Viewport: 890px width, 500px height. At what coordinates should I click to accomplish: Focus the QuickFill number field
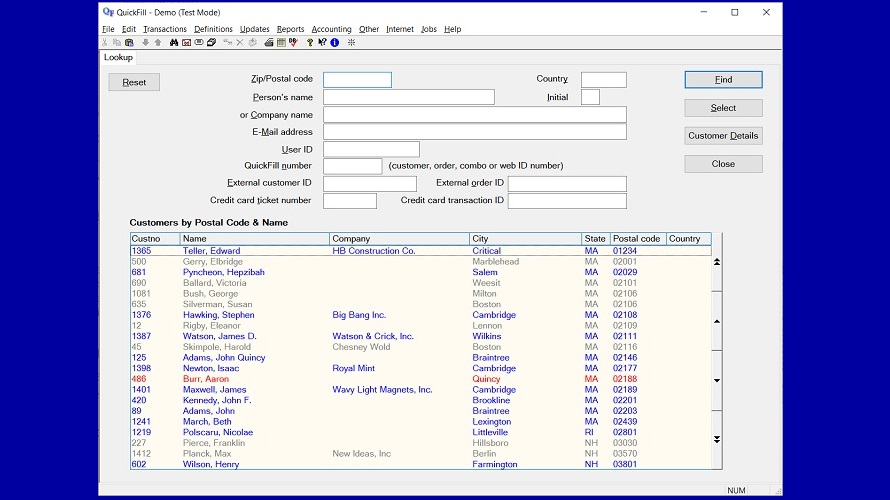[x=352, y=166]
